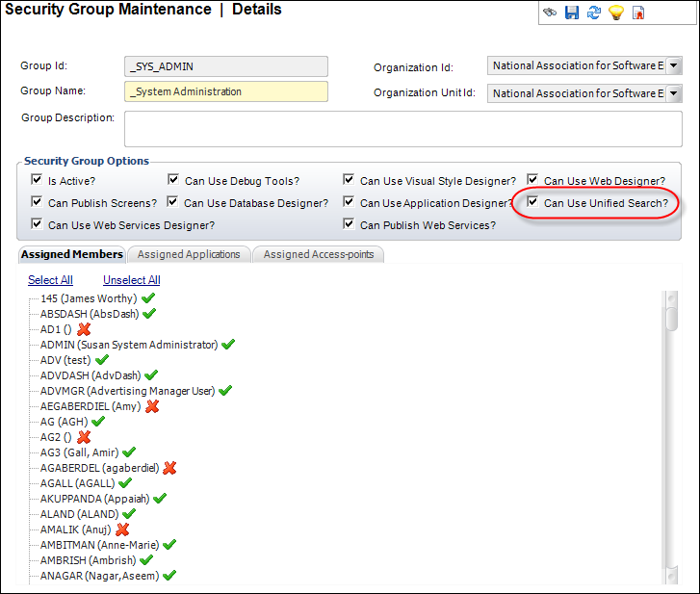Toggle Can Use Application Designer? checkbox
The width and height of the screenshot is (700, 594).
(349, 202)
